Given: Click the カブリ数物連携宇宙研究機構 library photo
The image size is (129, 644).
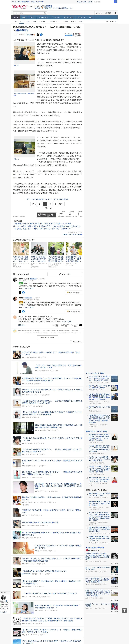Looking at the screenshot, I should coord(24,81).
